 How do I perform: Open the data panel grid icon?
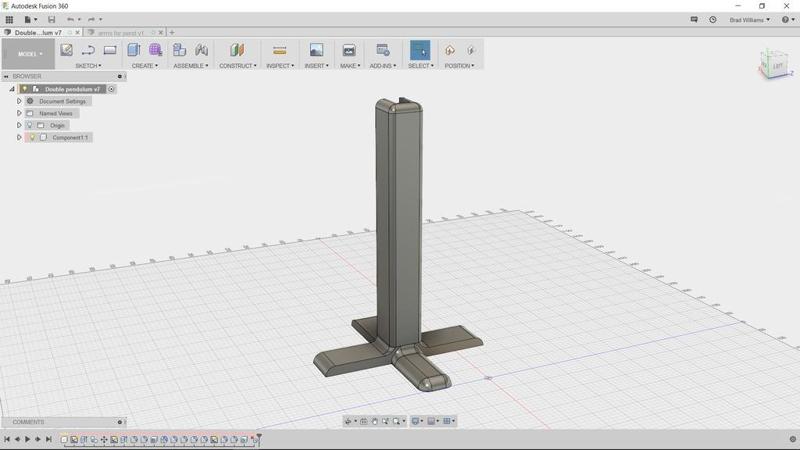[9, 19]
